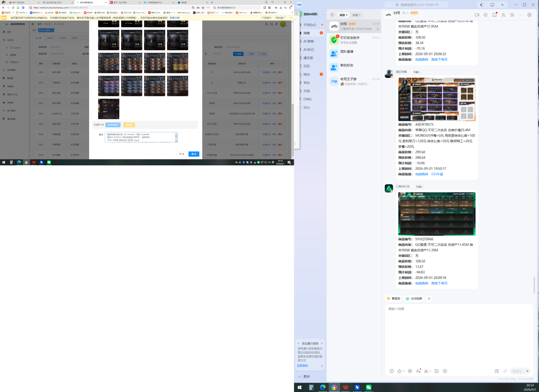The image size is (539, 392).
Task: Search chat history via the list-search icon
Action: coord(512,15)
